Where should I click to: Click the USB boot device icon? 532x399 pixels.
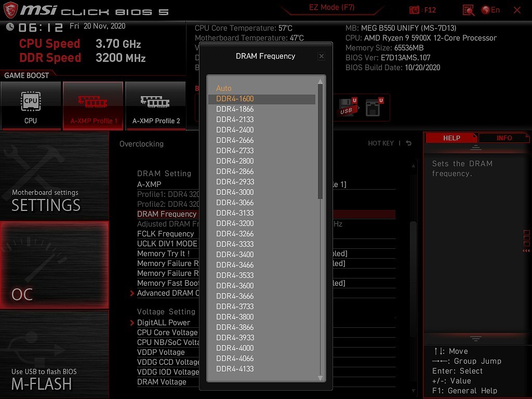(347, 107)
